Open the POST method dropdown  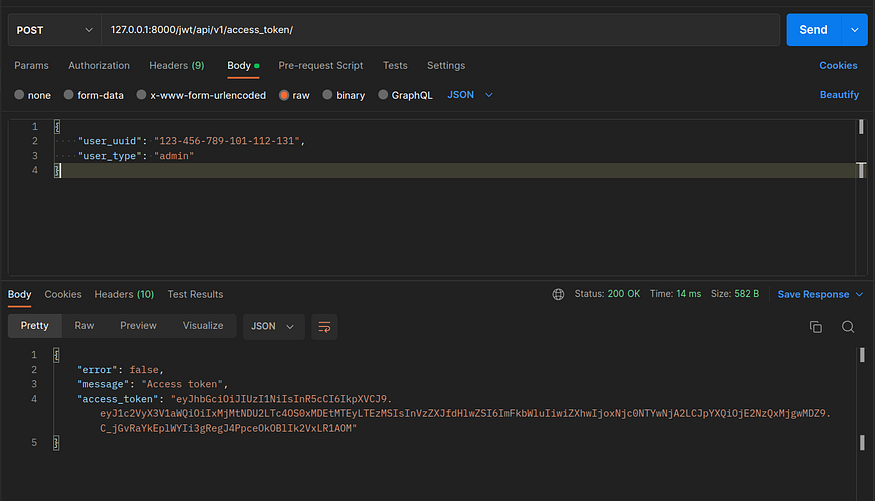54,30
